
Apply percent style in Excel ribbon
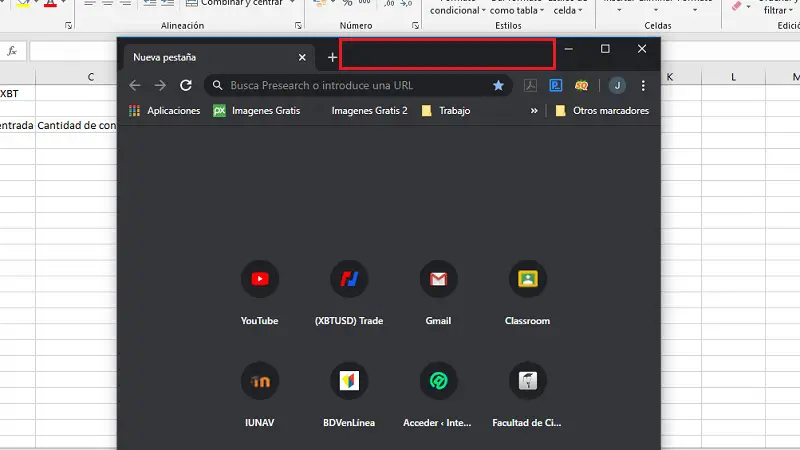(347, 3)
